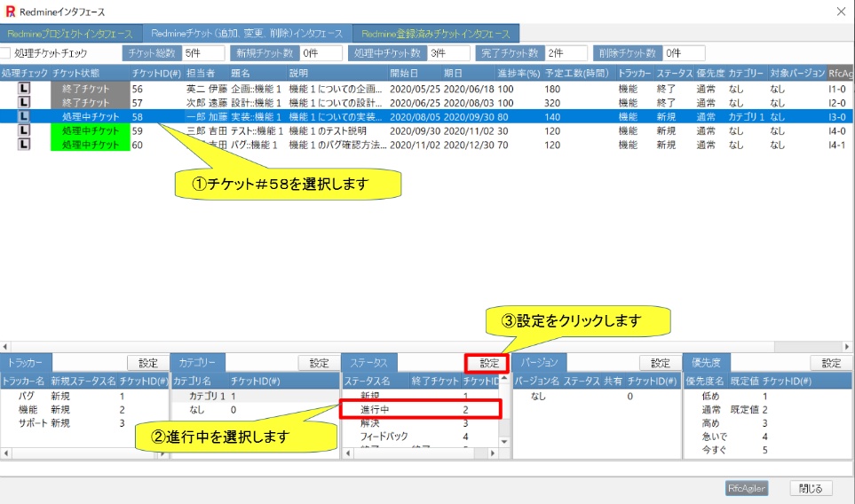Select ticket row with ID 56

point(428,88)
